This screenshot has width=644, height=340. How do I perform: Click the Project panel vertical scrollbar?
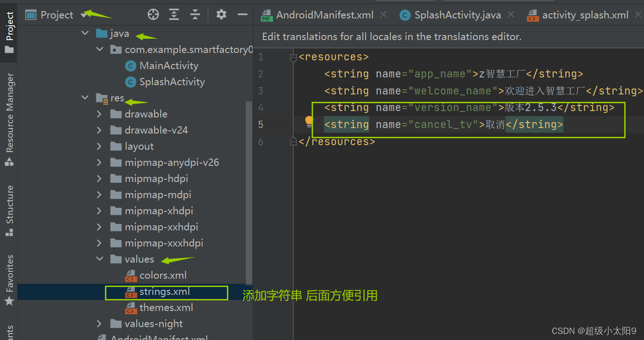(249, 193)
